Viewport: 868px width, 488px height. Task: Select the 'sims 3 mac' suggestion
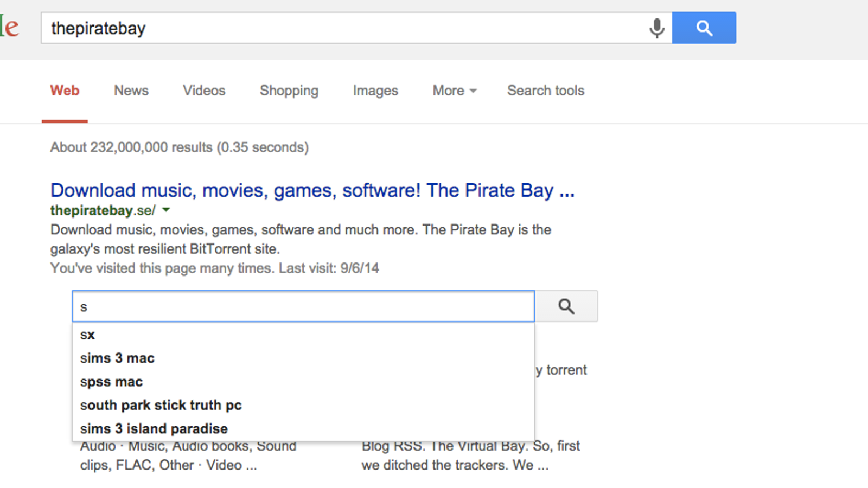pos(303,358)
